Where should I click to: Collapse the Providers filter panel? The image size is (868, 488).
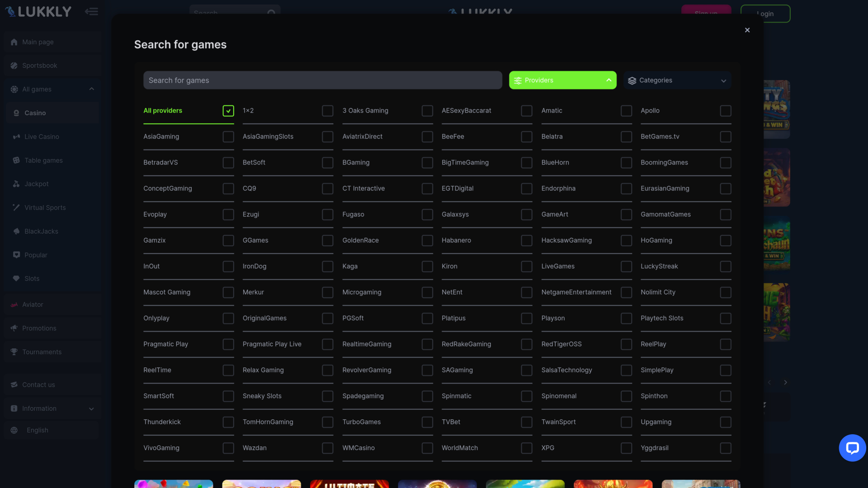pos(562,80)
